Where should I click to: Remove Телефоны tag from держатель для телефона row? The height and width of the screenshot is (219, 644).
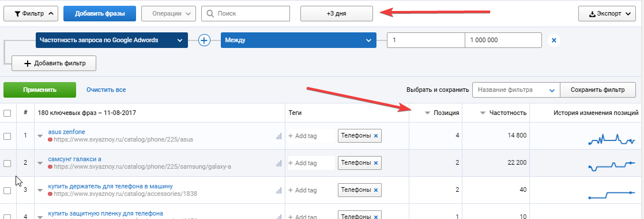[376, 190]
